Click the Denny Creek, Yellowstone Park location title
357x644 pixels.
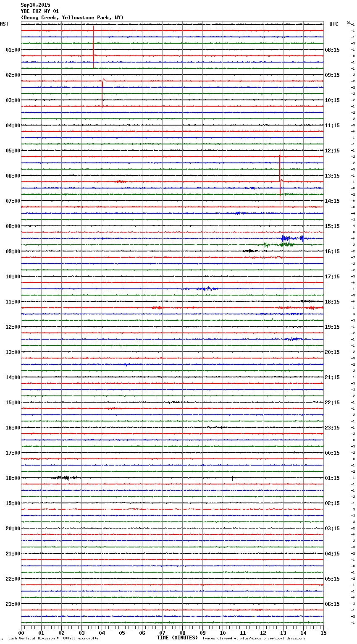point(72,18)
